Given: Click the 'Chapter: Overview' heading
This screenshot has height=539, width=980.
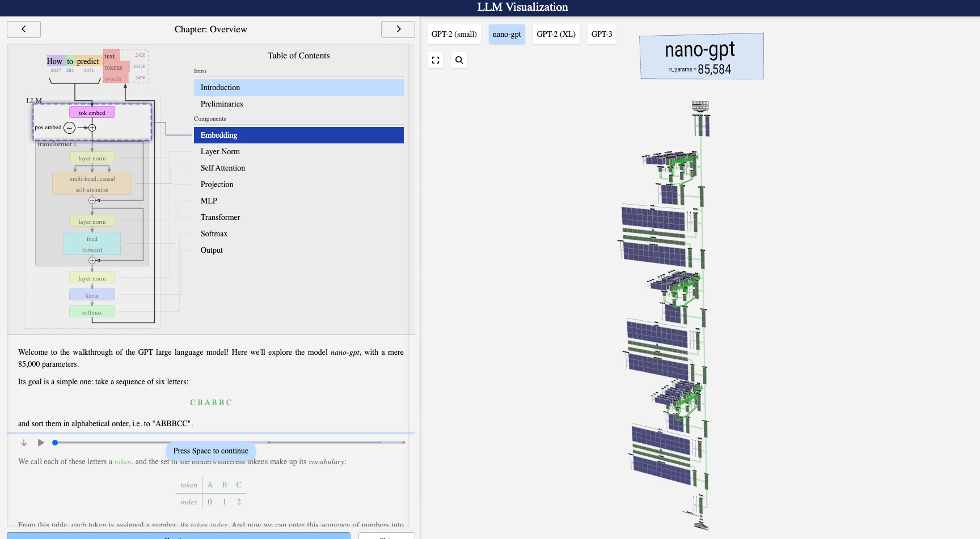Looking at the screenshot, I should [211, 29].
